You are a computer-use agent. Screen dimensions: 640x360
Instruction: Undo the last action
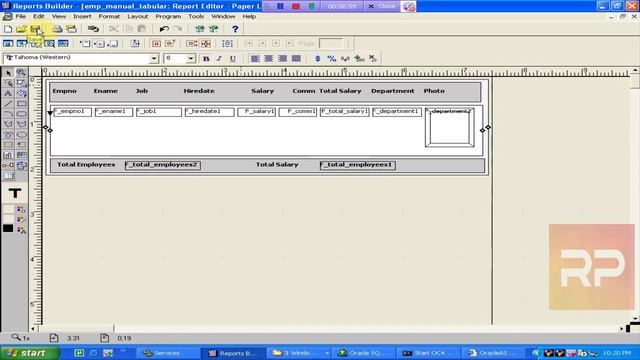tap(164, 29)
